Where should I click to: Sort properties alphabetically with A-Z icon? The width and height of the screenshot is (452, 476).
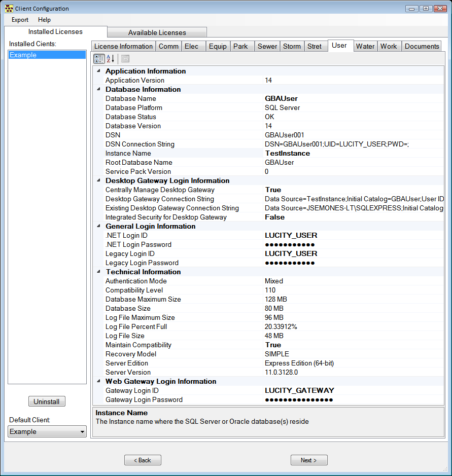tap(110, 58)
